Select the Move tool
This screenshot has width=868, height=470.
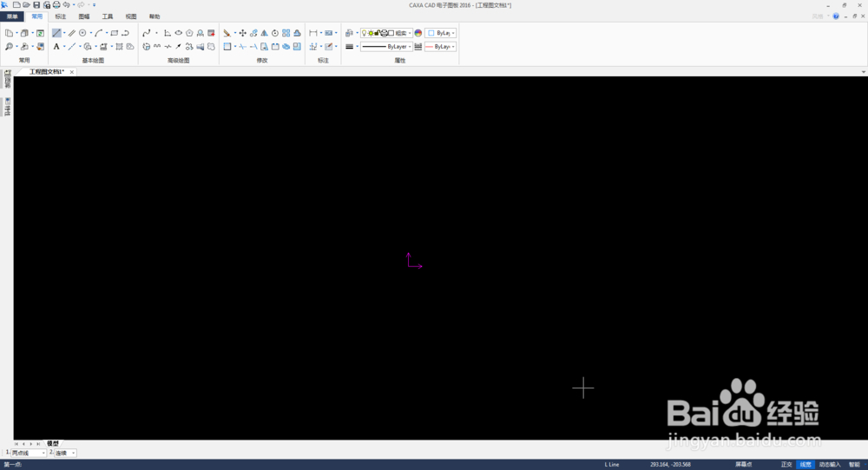(242, 33)
